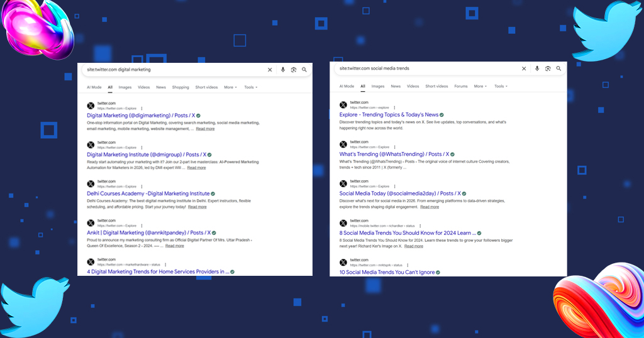
Task: Select Videos tab in digital marketing window
Action: (144, 87)
